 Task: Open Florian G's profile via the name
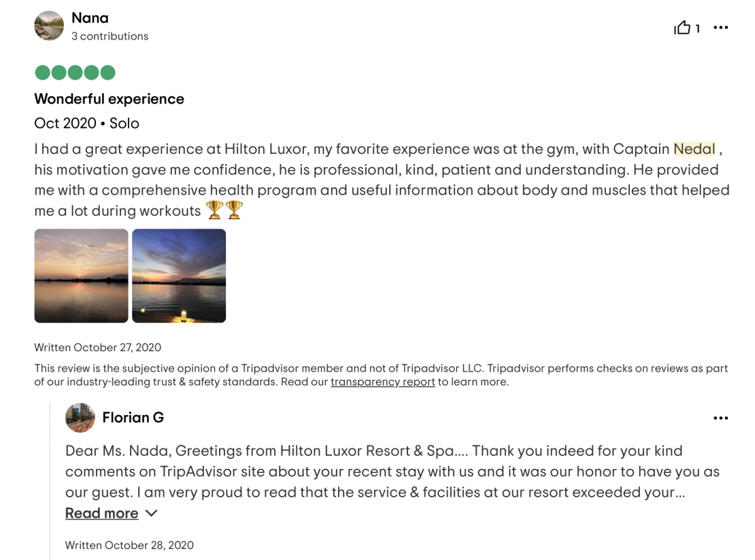(133, 418)
